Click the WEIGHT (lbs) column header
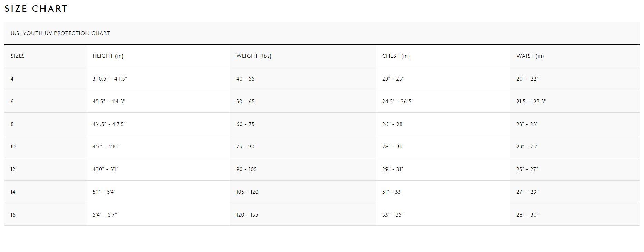The height and width of the screenshot is (252, 644). 253,56
